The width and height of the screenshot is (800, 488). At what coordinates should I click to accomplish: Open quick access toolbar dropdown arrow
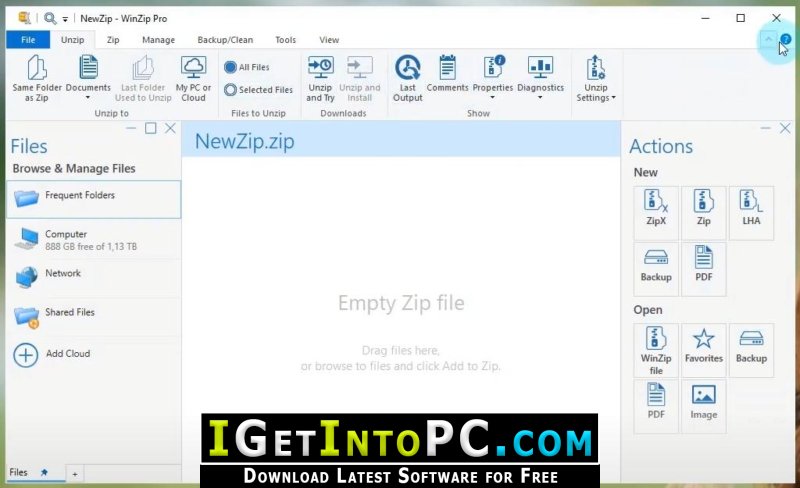click(x=65, y=19)
